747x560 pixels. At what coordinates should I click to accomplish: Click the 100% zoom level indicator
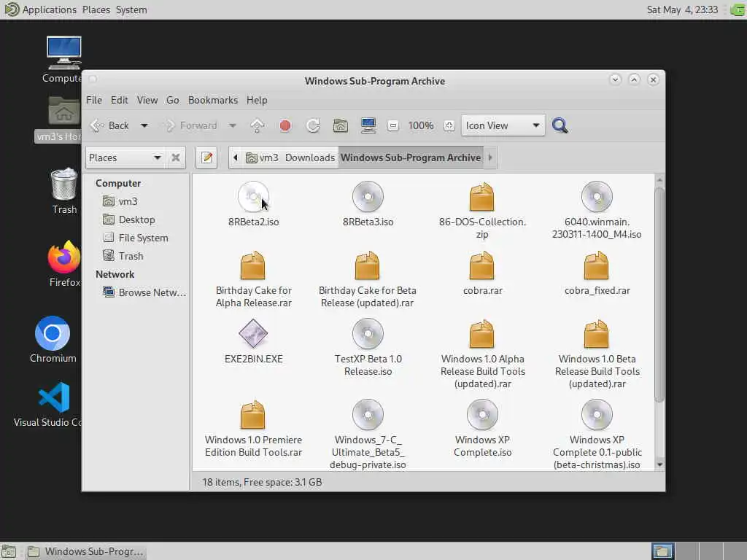coord(421,125)
